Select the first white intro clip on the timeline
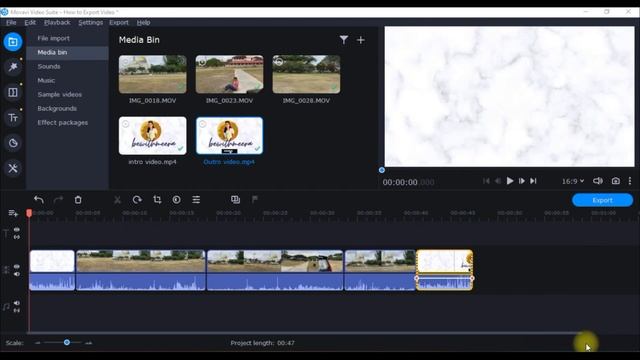The width and height of the screenshot is (640, 360). pos(52,270)
